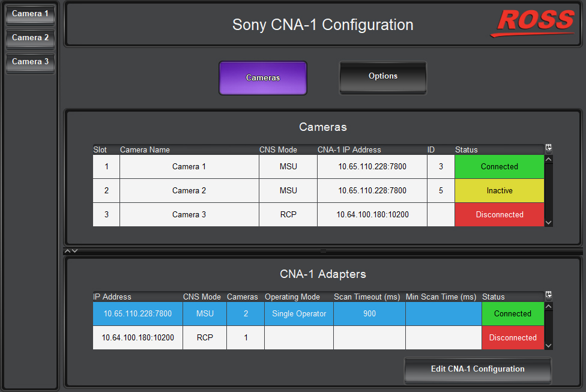Image resolution: width=586 pixels, height=392 pixels.
Task: Select the 10.64.100.180:10200 adapter row
Action: (x=137, y=338)
